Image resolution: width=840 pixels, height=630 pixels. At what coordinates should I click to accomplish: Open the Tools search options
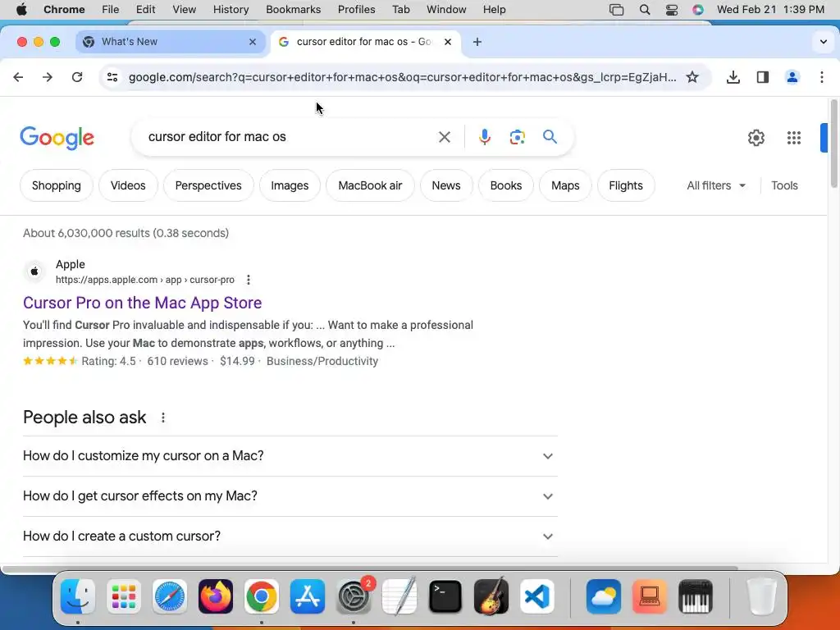pyautogui.click(x=784, y=185)
